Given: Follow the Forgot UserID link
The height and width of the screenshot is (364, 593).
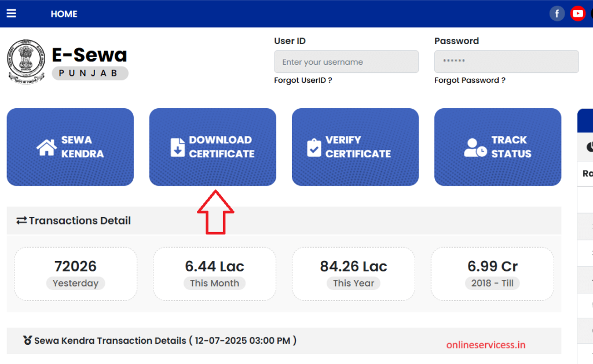Looking at the screenshot, I should pyautogui.click(x=303, y=80).
